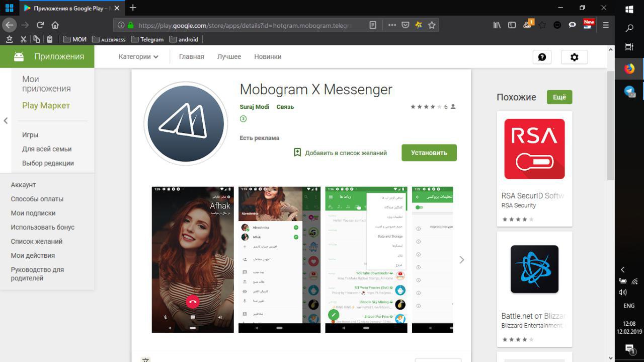
Task: Go to the Лучшее tab
Action: coord(229,57)
